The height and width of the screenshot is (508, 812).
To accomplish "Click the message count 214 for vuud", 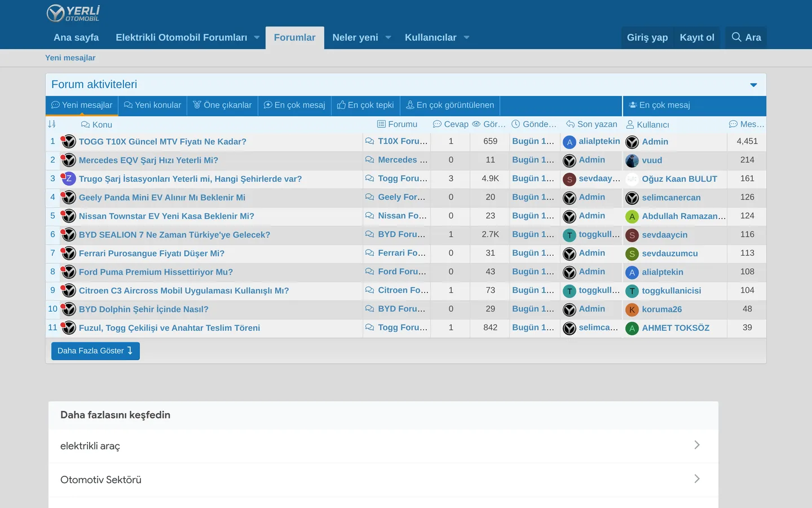I will 747,160.
